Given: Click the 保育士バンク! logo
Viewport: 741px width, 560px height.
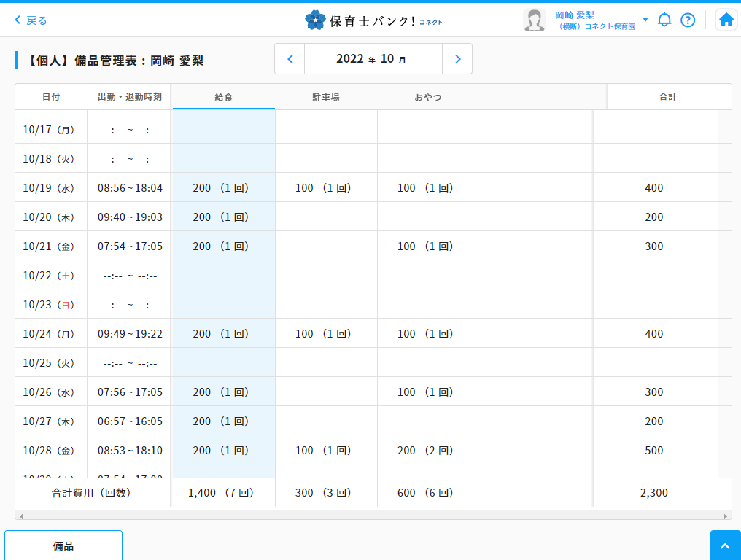Looking at the screenshot, I should pos(373,20).
